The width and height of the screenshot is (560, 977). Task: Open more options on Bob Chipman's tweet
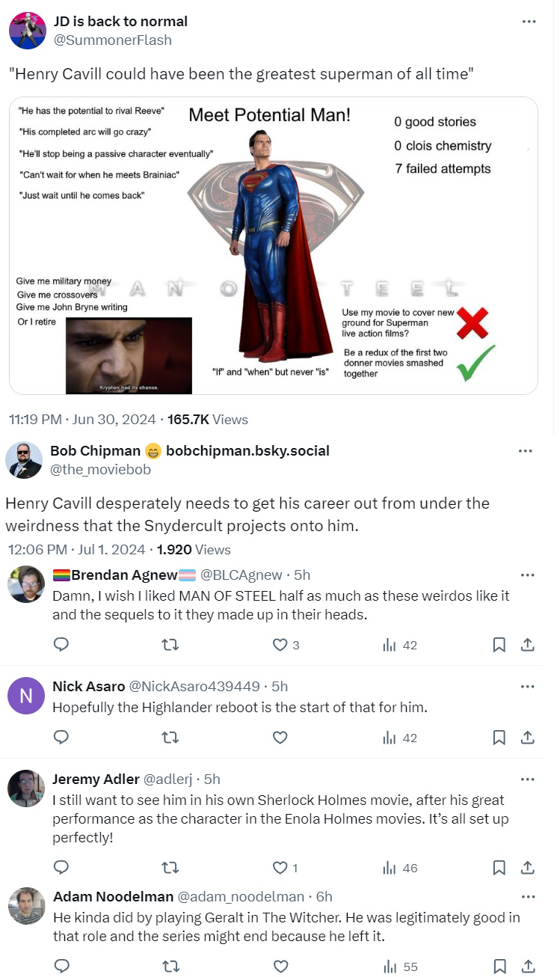coord(526,451)
